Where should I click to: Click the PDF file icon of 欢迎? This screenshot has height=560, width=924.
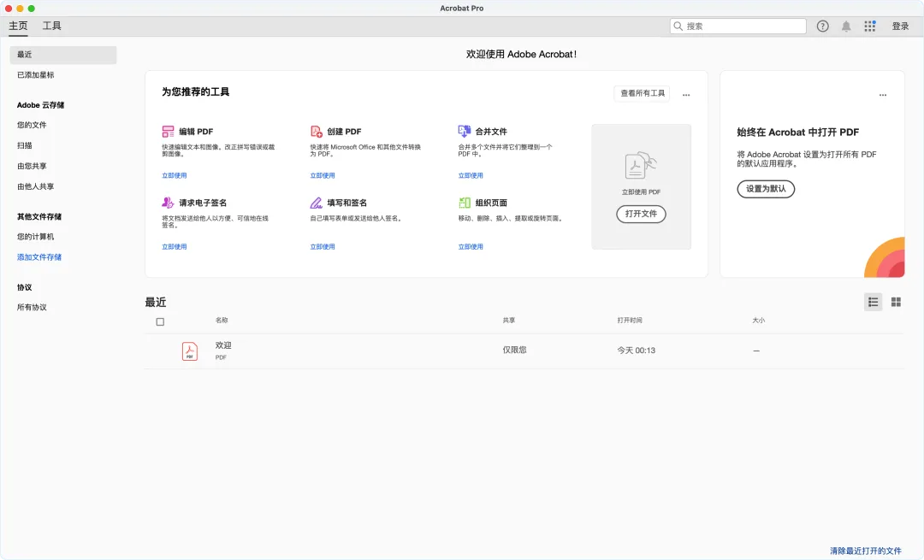click(190, 351)
